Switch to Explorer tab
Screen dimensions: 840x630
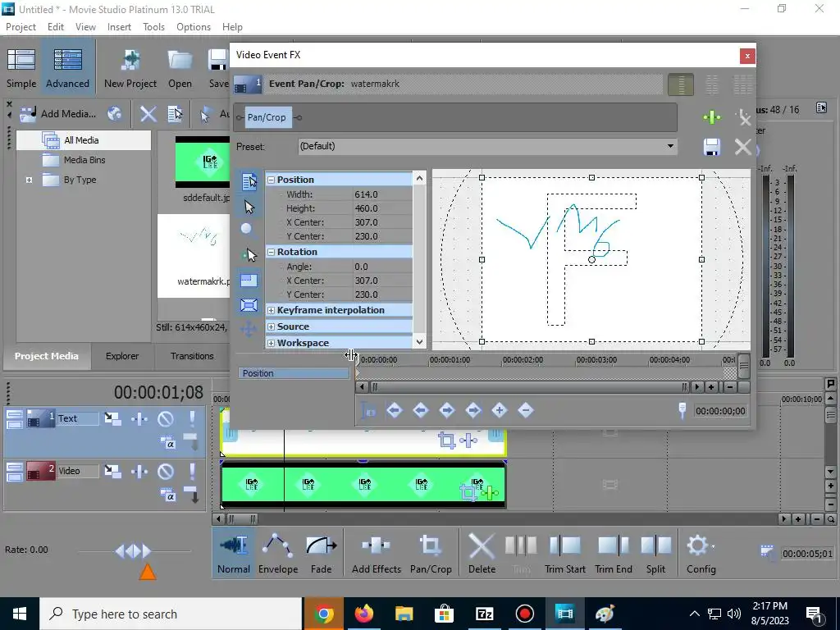click(x=122, y=356)
